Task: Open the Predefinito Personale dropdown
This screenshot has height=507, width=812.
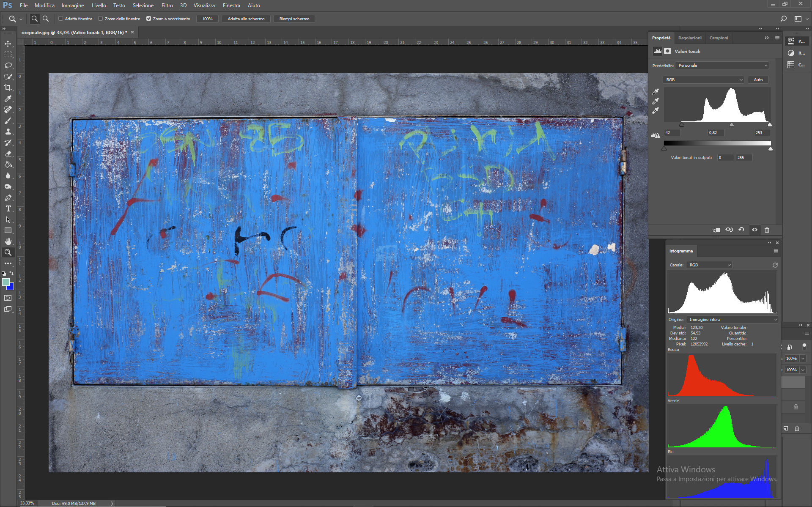Action: (722, 66)
